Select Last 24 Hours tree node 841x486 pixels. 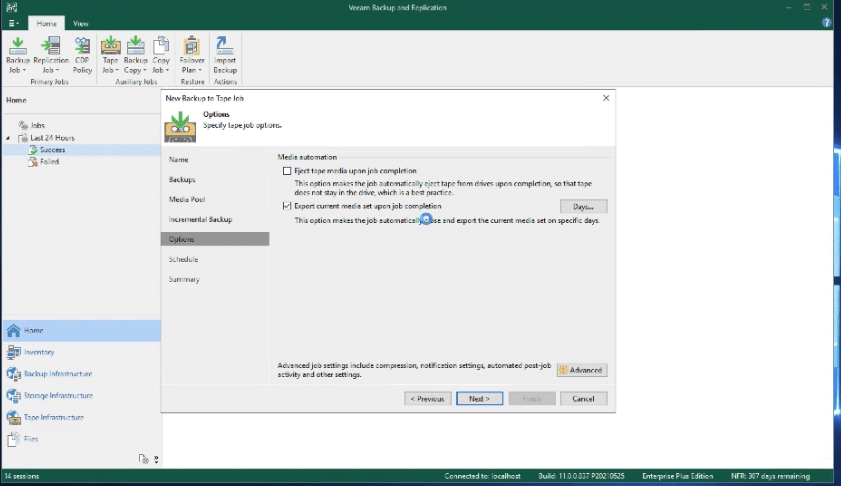[52, 138]
